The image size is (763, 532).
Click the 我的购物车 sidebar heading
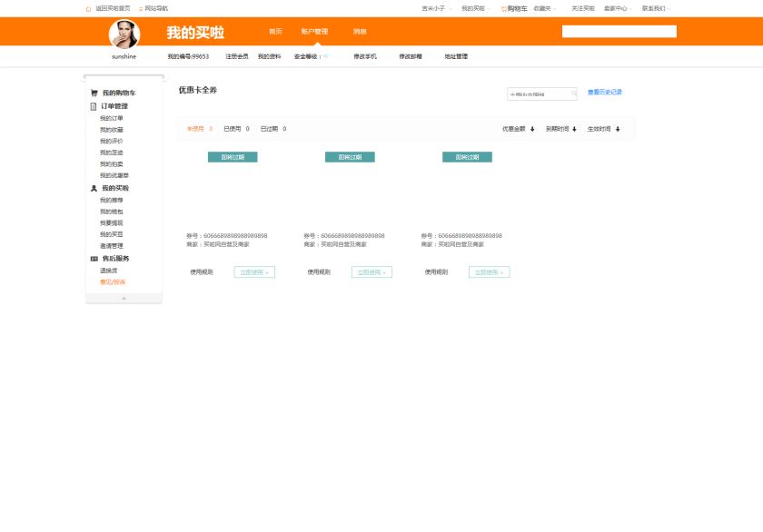pyautogui.click(x=119, y=93)
